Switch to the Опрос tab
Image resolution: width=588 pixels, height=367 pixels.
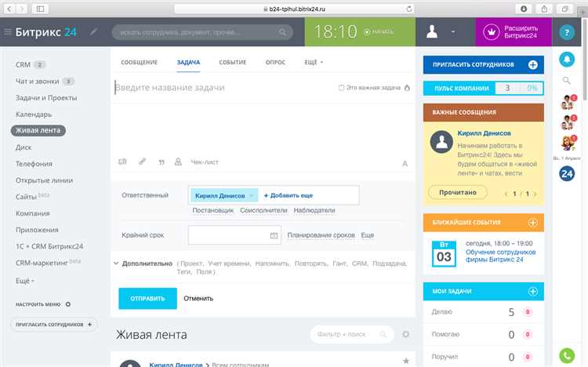click(275, 62)
